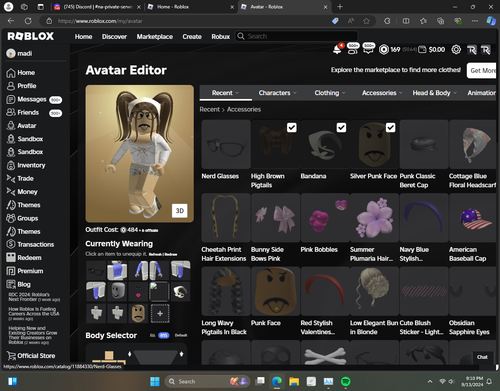Image resolution: width=500 pixels, height=391 pixels.
Task: Open Inventory in the sidebar
Action: pos(26,165)
